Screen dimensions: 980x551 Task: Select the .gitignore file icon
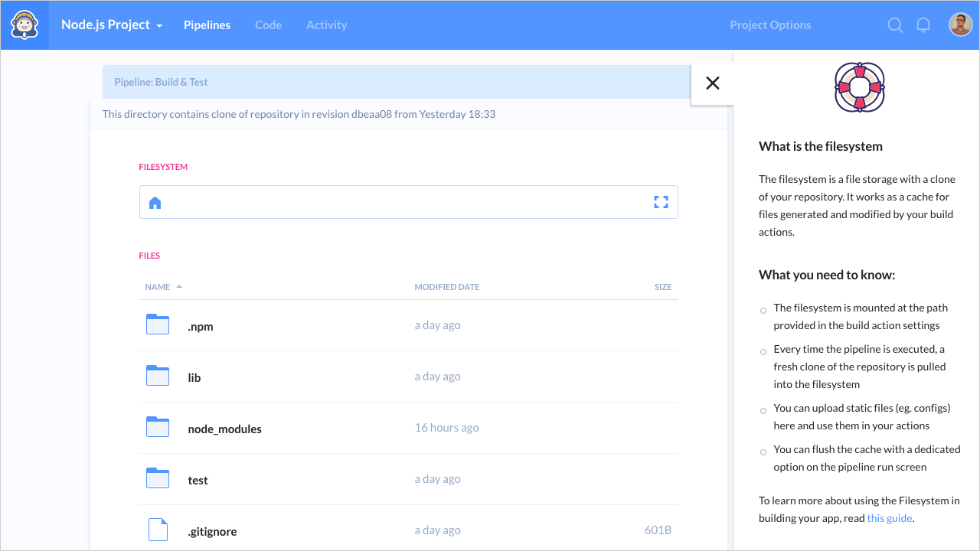pyautogui.click(x=158, y=530)
